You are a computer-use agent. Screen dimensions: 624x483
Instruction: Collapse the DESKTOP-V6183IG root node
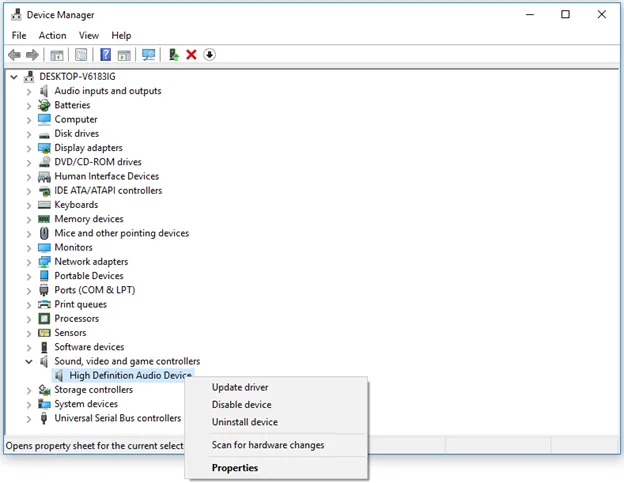[13, 77]
